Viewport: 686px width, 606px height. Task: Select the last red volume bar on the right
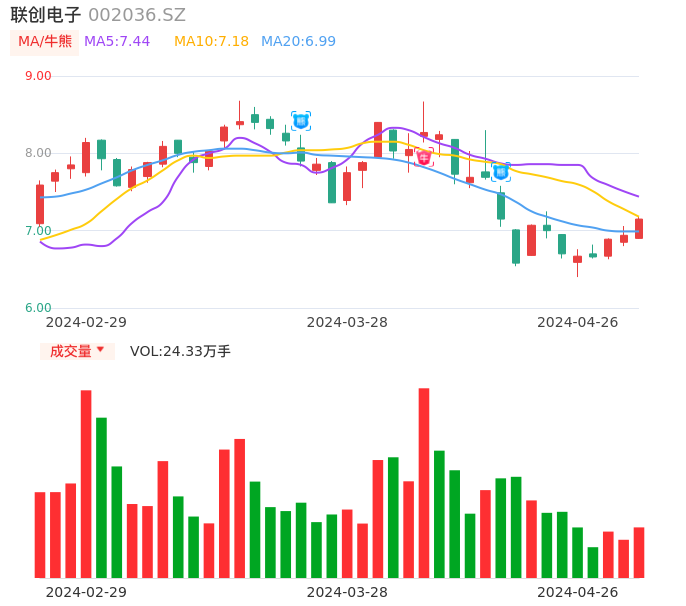[x=639, y=552]
